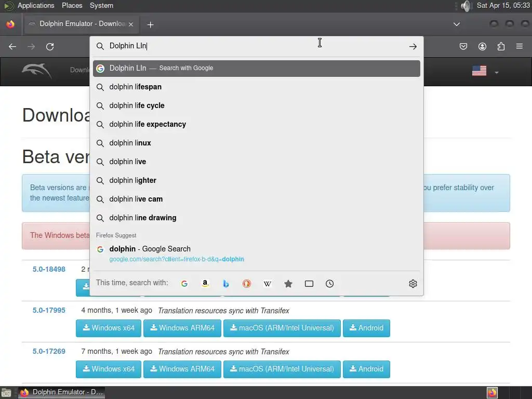Search this time with Amazon icon

[205, 284]
